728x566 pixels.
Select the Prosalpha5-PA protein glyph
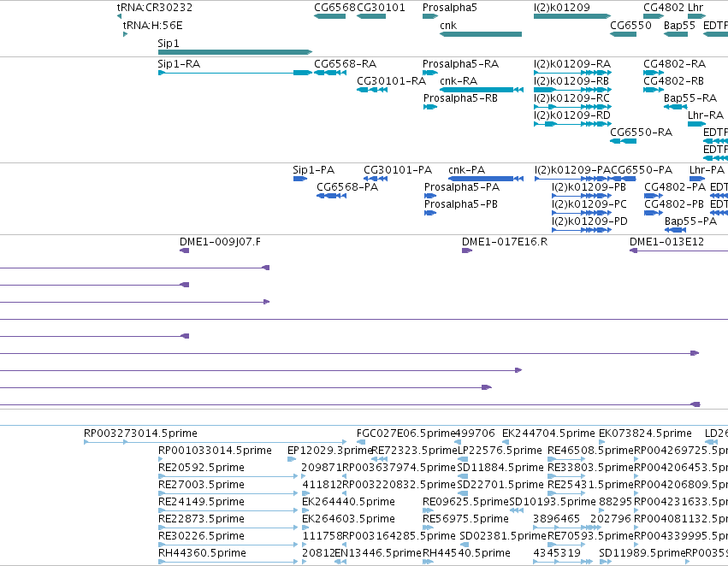pos(430,196)
